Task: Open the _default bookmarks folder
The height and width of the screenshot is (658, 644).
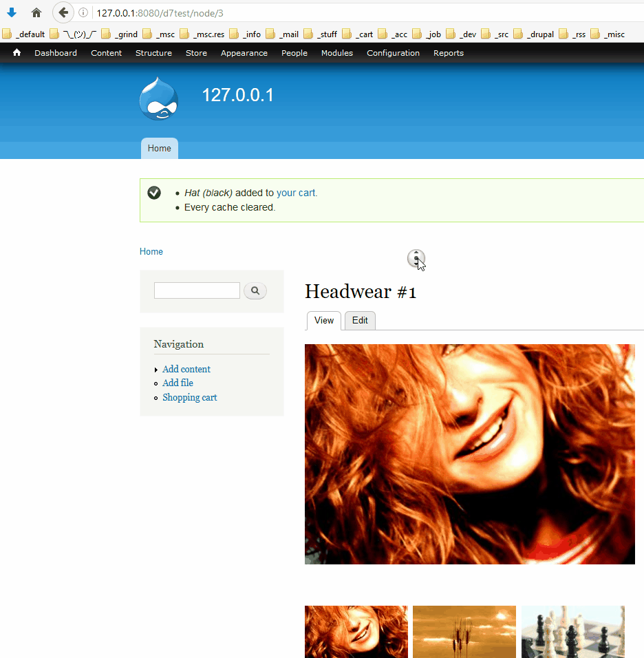Action: pos(24,34)
